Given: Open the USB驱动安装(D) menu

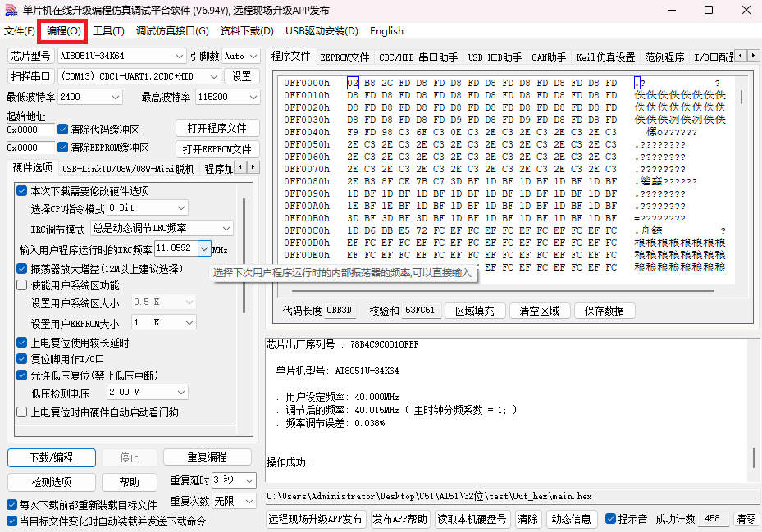Looking at the screenshot, I should pyautogui.click(x=322, y=31).
